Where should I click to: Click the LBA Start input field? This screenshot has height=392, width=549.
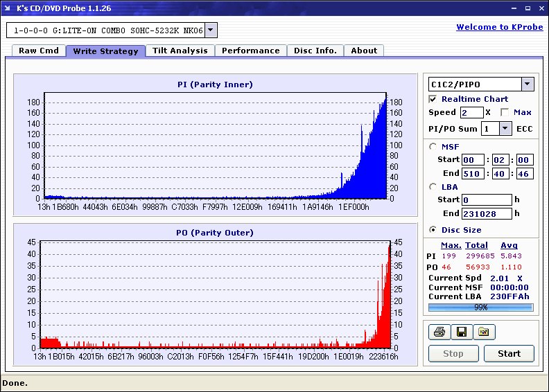487,199
